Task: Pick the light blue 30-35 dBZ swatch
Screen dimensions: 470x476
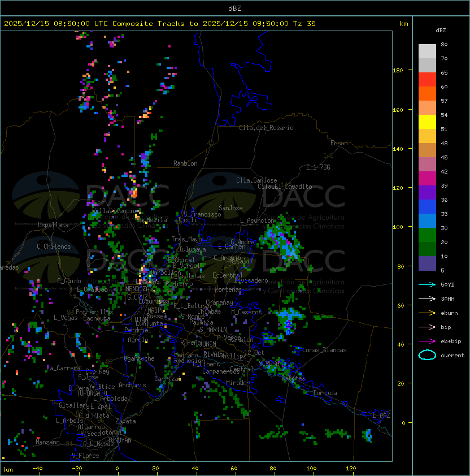Action: pyautogui.click(x=427, y=220)
